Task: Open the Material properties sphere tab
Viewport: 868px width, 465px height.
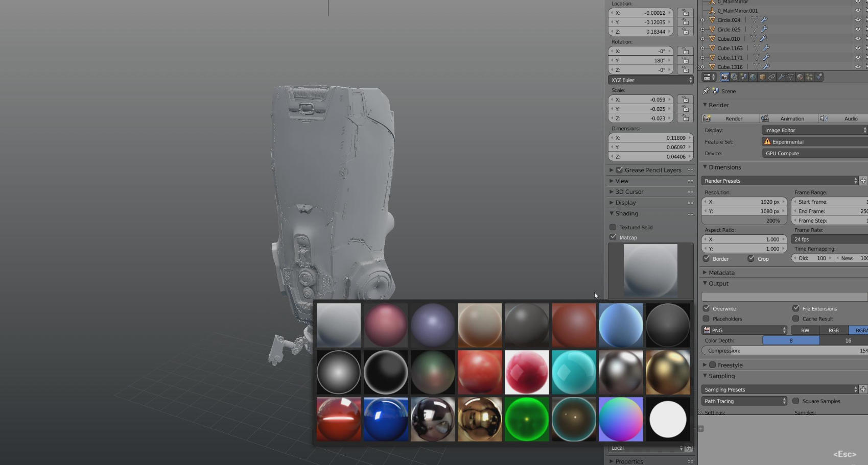Action: tap(800, 77)
